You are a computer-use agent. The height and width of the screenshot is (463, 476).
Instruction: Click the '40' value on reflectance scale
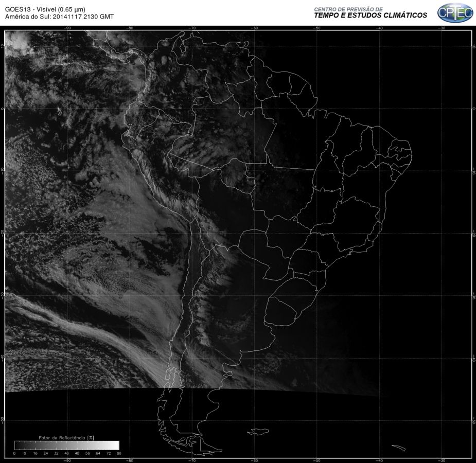pos(66,453)
